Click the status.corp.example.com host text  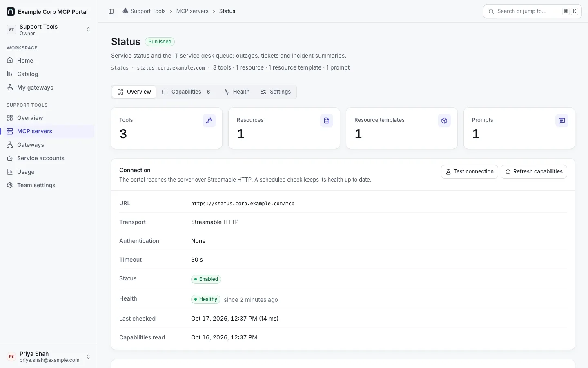tap(171, 68)
